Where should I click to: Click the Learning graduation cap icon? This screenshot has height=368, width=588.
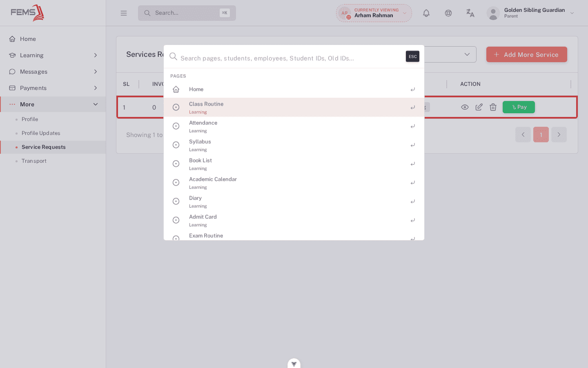point(12,55)
